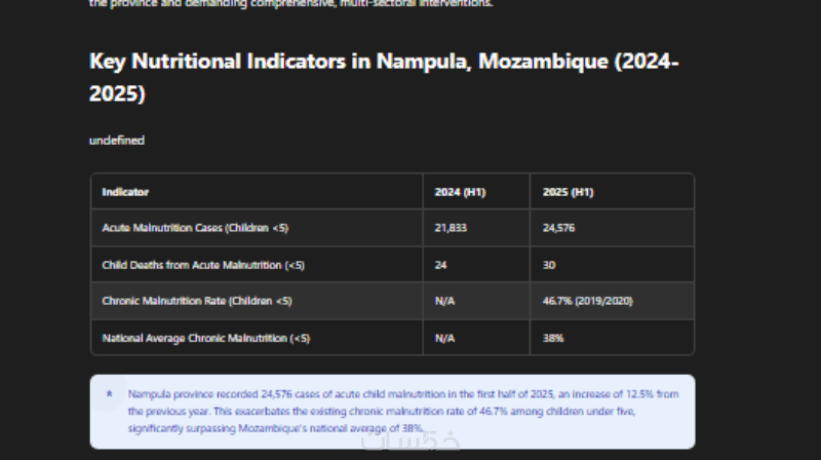This screenshot has width=821, height=460.
Task: Click the 24,576 table cell
Action: (x=559, y=228)
